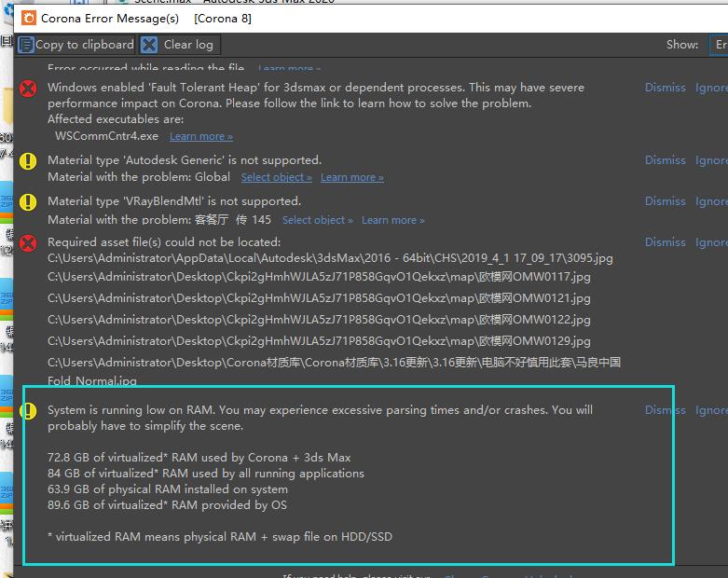The height and width of the screenshot is (578, 728).
Task: Click the Copy to clipboard icon
Action: [x=26, y=45]
